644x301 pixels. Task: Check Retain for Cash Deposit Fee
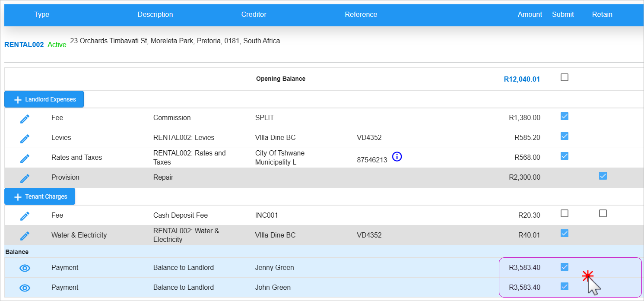pos(603,213)
